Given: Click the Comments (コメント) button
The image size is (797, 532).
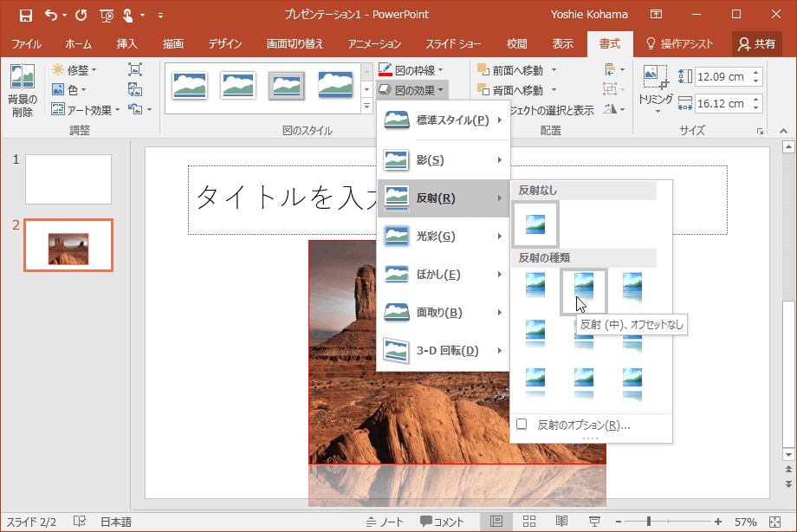Looking at the screenshot, I should (442, 522).
